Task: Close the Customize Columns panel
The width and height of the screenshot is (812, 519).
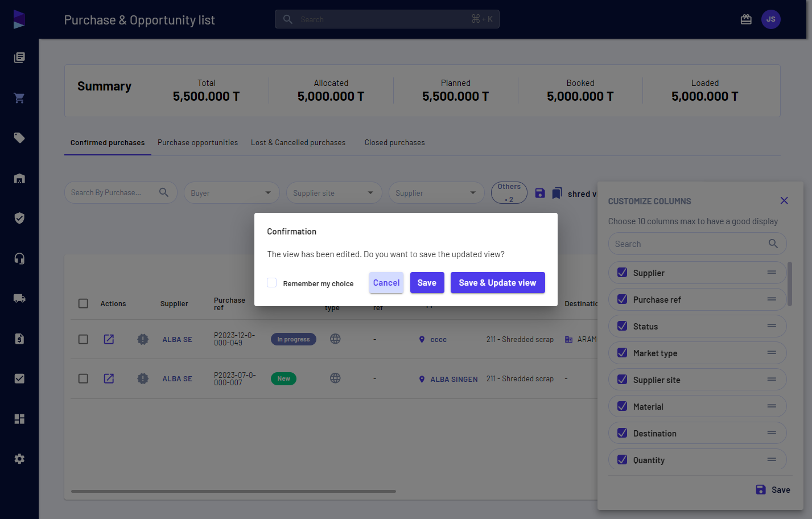Action: tap(784, 201)
